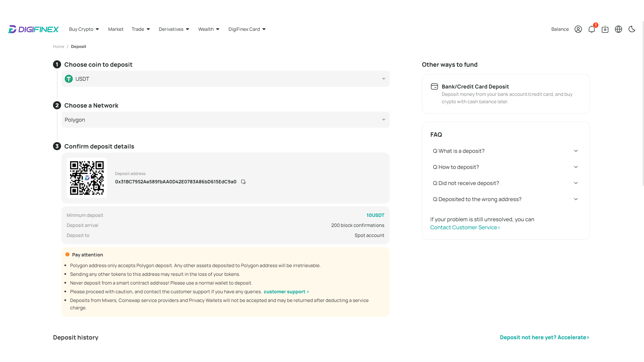Expand the Trade menu
The height and width of the screenshot is (362, 644).
point(141,29)
